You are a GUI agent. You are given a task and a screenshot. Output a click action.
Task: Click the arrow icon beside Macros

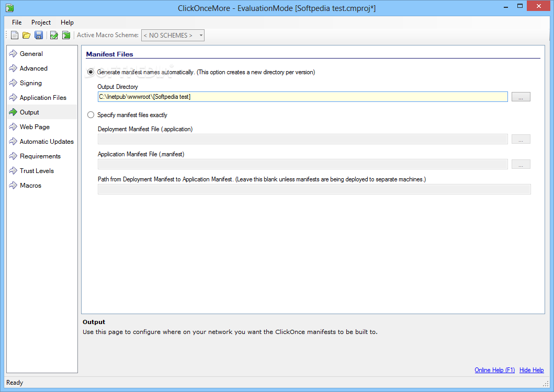click(13, 186)
